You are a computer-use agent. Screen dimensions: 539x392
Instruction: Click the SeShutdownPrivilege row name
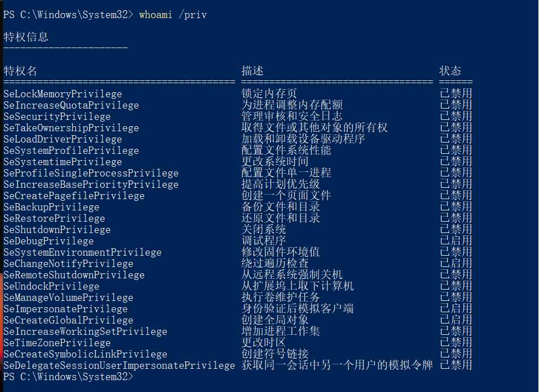pos(57,230)
